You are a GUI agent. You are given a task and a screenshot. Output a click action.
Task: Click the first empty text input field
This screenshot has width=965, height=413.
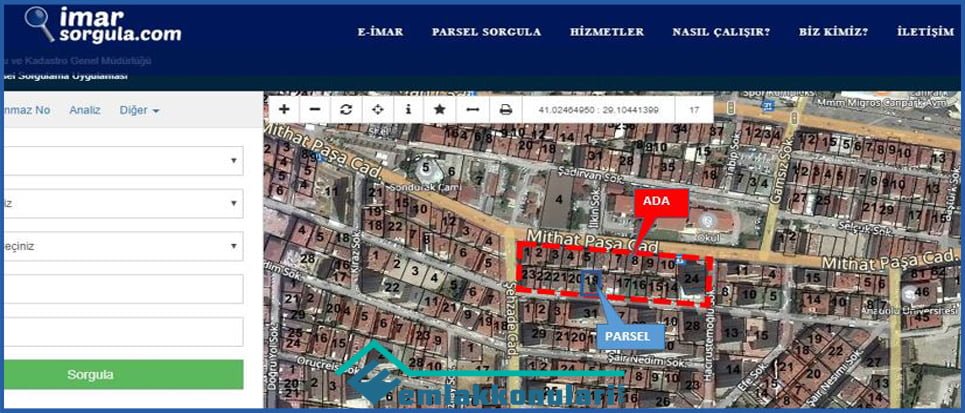(121, 289)
